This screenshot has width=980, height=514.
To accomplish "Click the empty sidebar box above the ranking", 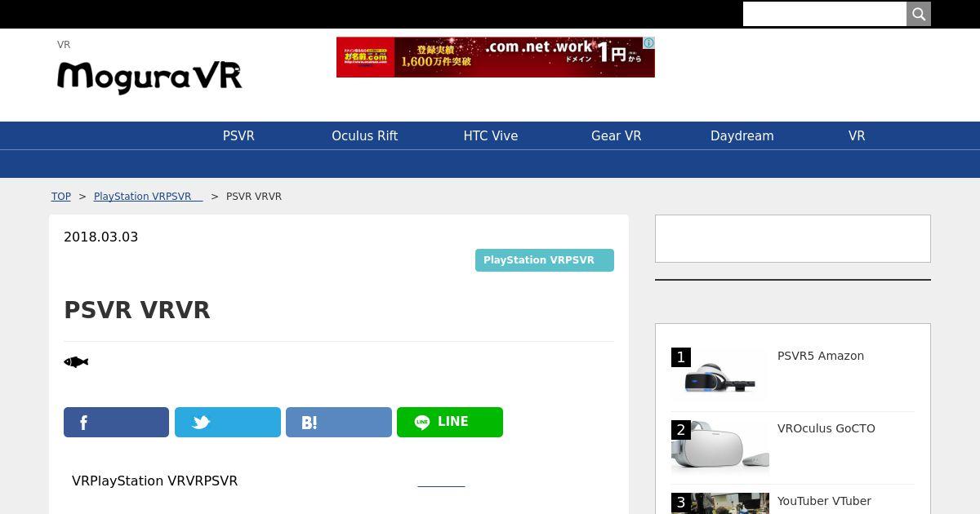I will (x=793, y=238).
